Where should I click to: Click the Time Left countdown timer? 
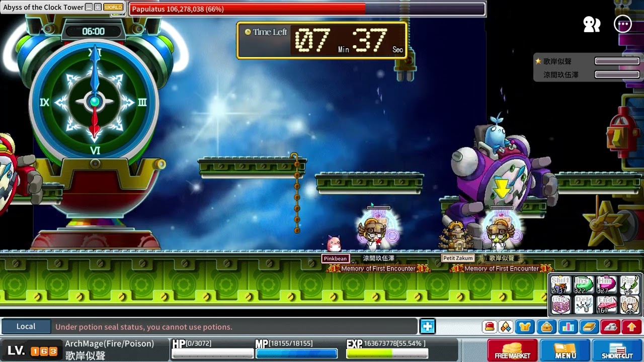click(322, 40)
